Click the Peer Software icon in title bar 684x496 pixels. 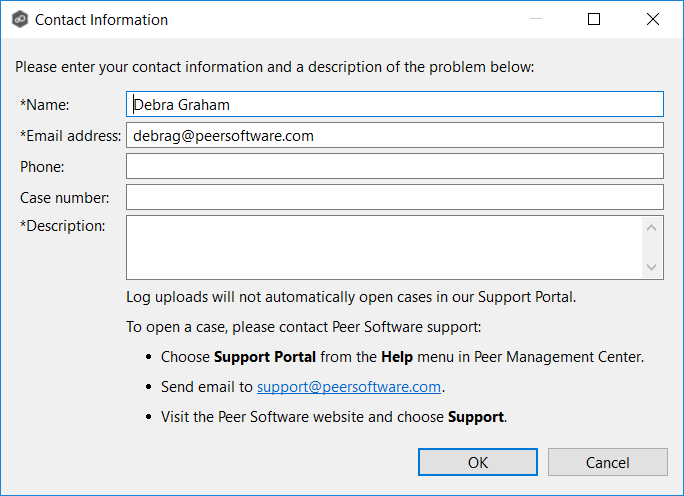[18, 20]
